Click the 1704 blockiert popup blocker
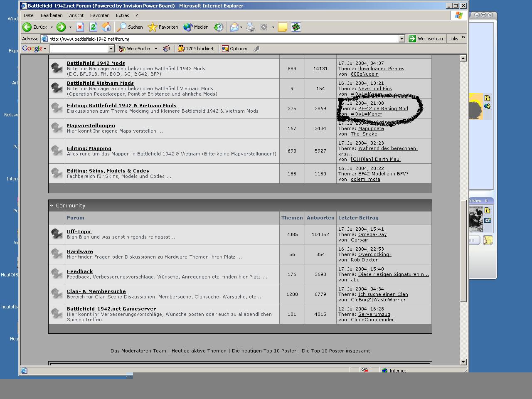This screenshot has width=532, height=399. 196,49
